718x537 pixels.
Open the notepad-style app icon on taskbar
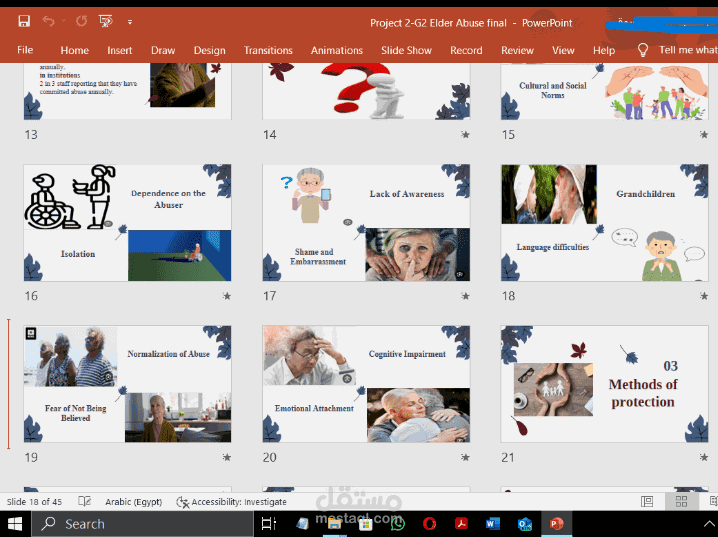[x=302, y=523]
